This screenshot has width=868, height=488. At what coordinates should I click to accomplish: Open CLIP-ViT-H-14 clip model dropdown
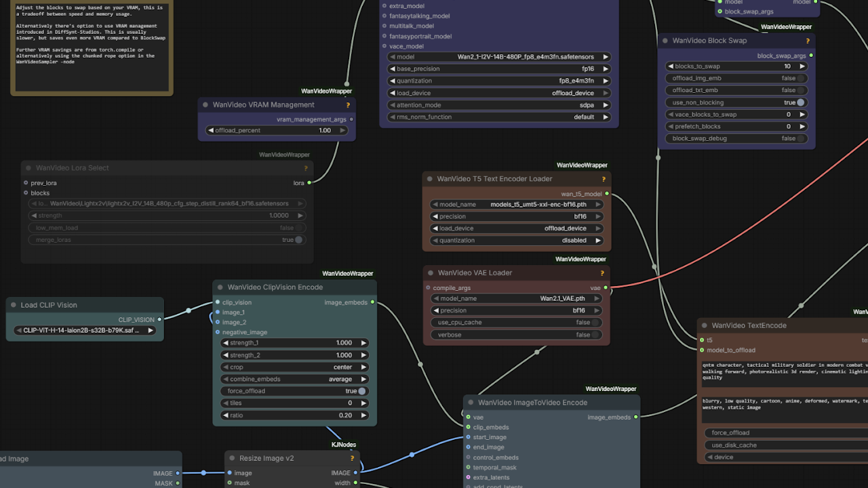(x=85, y=331)
